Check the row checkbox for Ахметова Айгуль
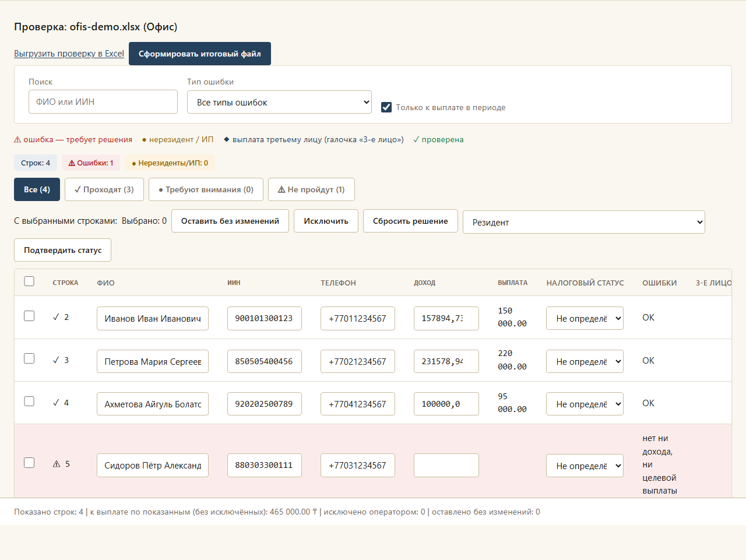 point(29,401)
